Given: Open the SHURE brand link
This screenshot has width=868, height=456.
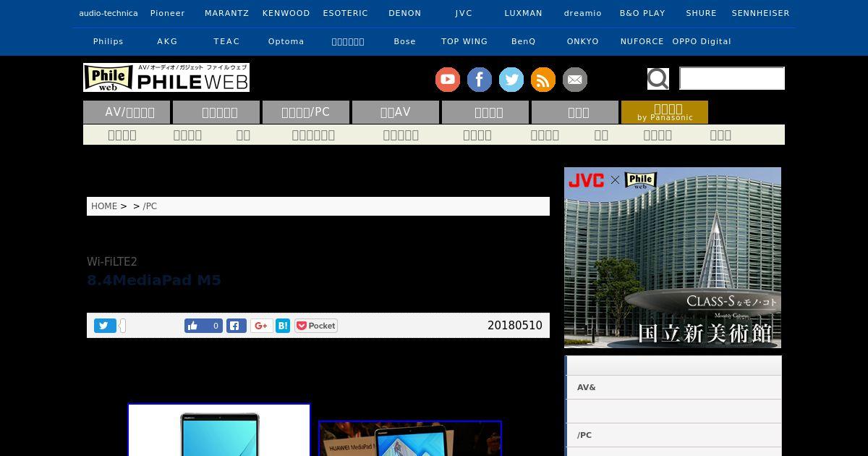Looking at the screenshot, I should (702, 13).
